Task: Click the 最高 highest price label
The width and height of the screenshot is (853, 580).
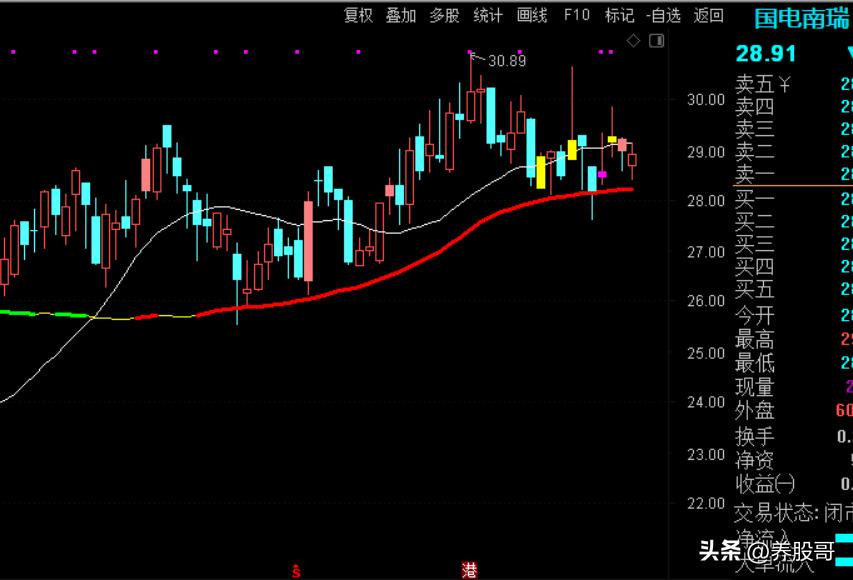Action: point(755,340)
